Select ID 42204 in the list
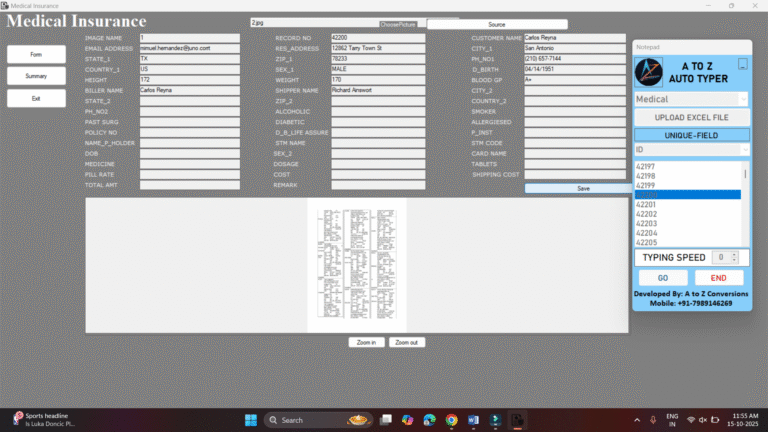This screenshot has height=432, width=768. click(688, 233)
